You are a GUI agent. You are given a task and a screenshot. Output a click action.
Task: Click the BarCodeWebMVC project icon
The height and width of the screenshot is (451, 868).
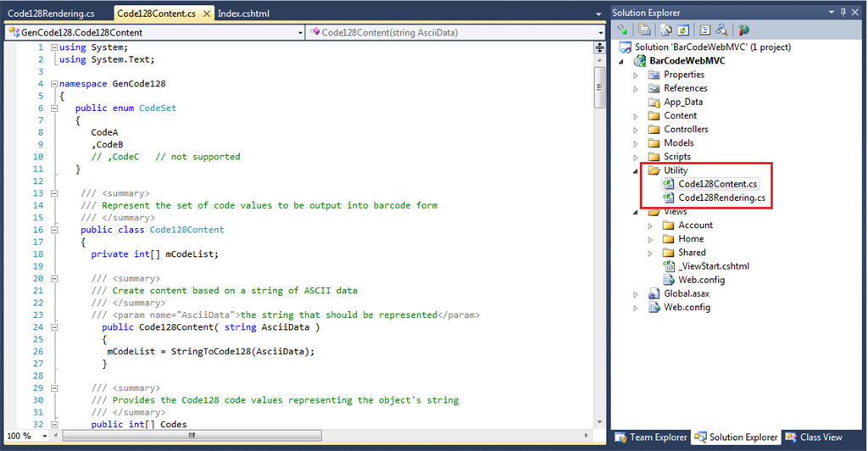[x=640, y=61]
